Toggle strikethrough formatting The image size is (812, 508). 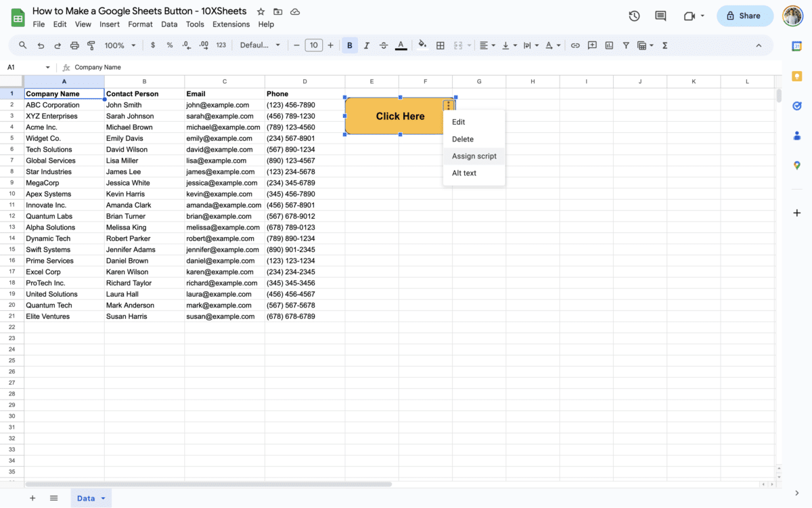pos(383,45)
